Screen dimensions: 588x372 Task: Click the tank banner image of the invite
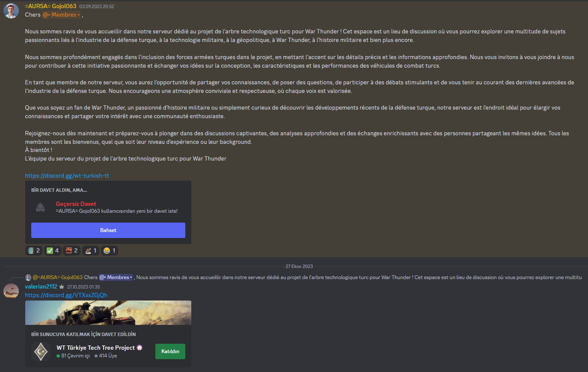click(x=108, y=312)
